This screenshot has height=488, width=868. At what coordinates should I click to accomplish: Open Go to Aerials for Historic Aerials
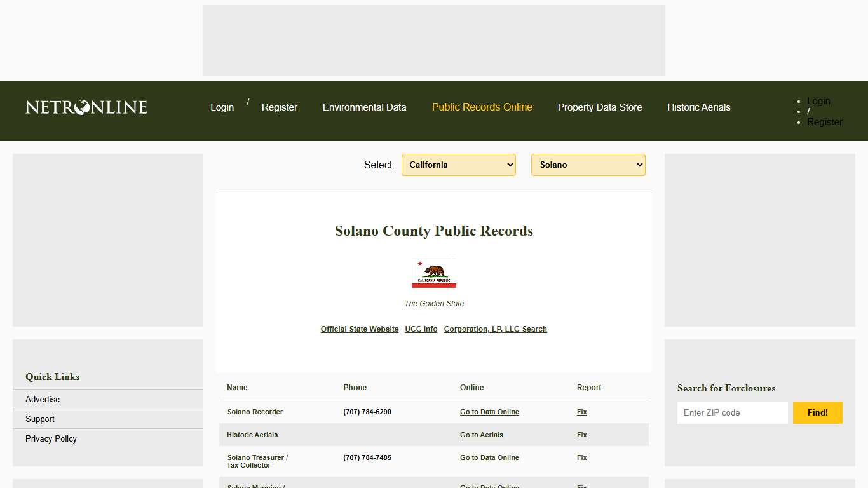(482, 435)
